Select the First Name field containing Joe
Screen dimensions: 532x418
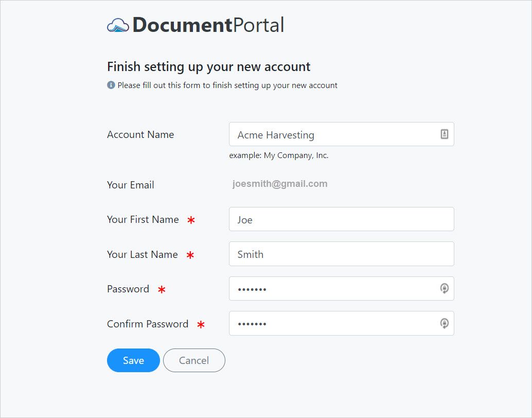click(x=341, y=219)
